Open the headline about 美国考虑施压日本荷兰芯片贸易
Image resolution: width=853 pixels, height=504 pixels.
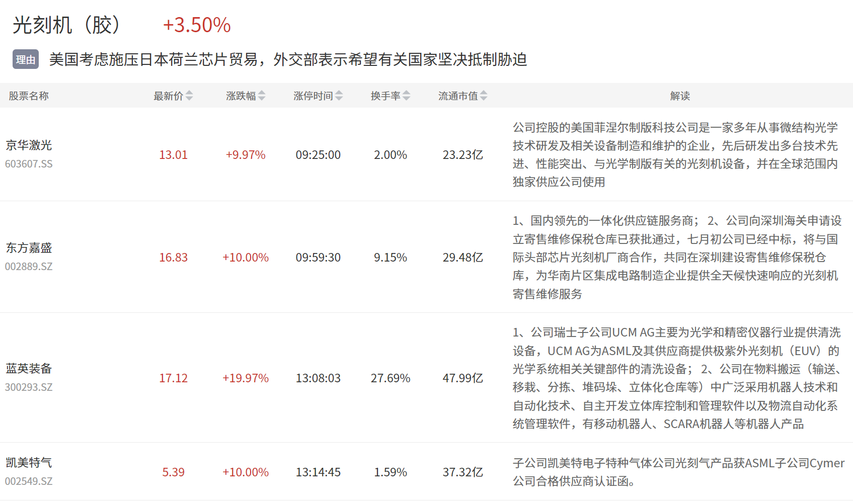tap(288, 60)
